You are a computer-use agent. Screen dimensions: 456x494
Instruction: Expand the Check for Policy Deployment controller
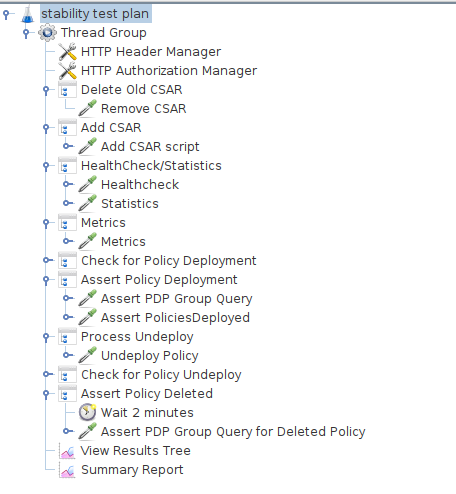coord(47,260)
